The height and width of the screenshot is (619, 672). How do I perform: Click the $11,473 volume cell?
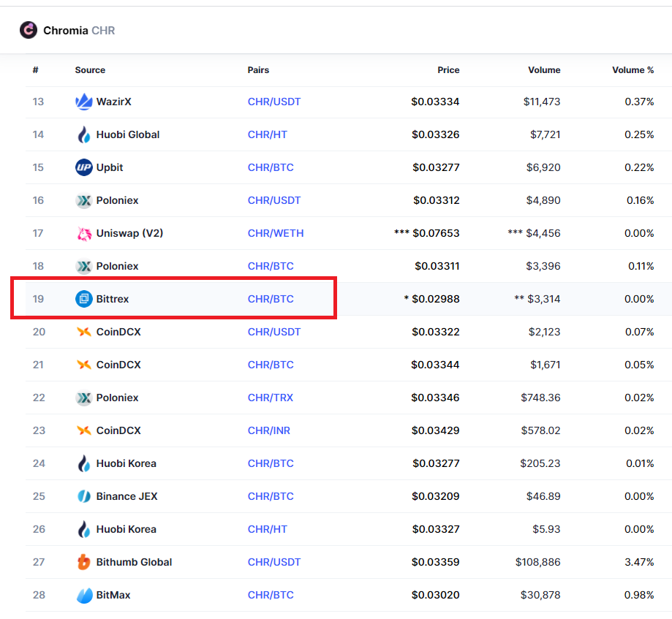click(542, 102)
